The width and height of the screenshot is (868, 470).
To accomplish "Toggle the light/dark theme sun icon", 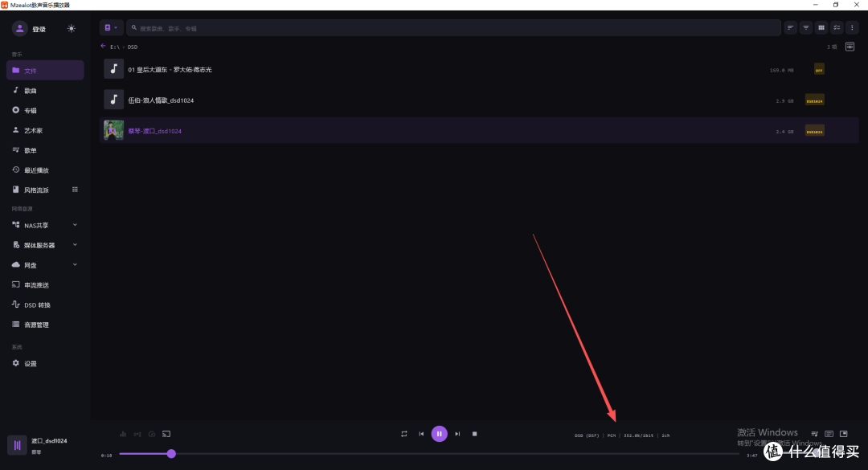I will pos(72,28).
